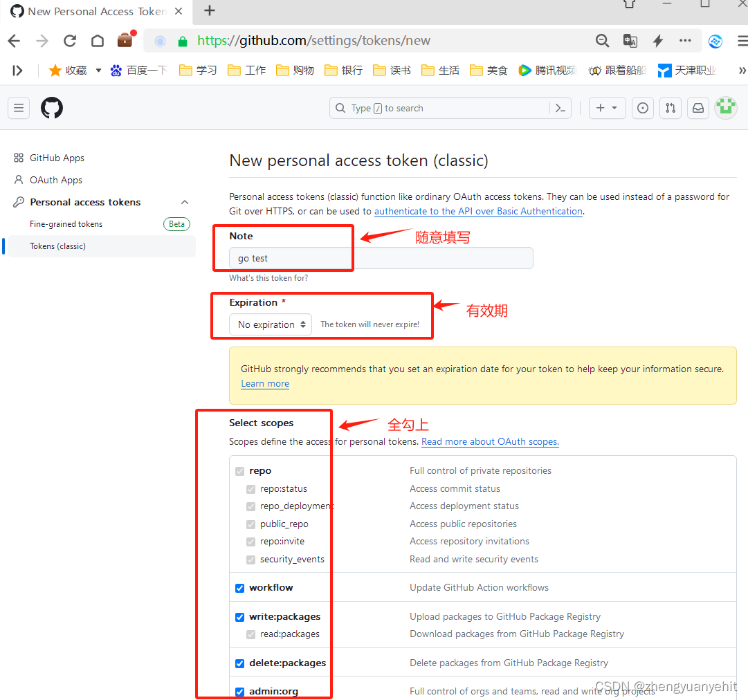Open OAuth Apps settings page
The height and width of the screenshot is (700, 748).
pos(56,180)
